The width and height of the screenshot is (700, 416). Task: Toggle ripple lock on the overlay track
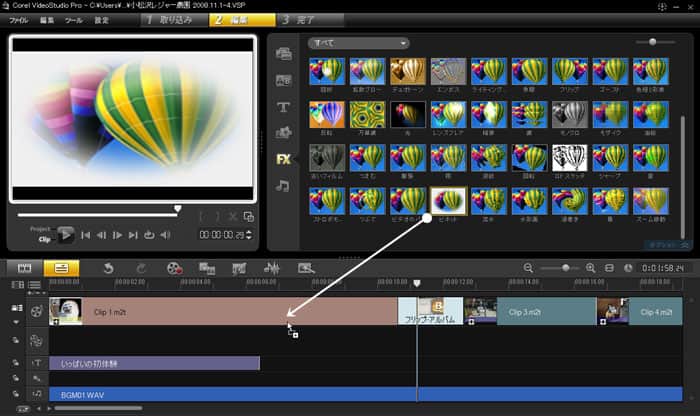coord(16,340)
